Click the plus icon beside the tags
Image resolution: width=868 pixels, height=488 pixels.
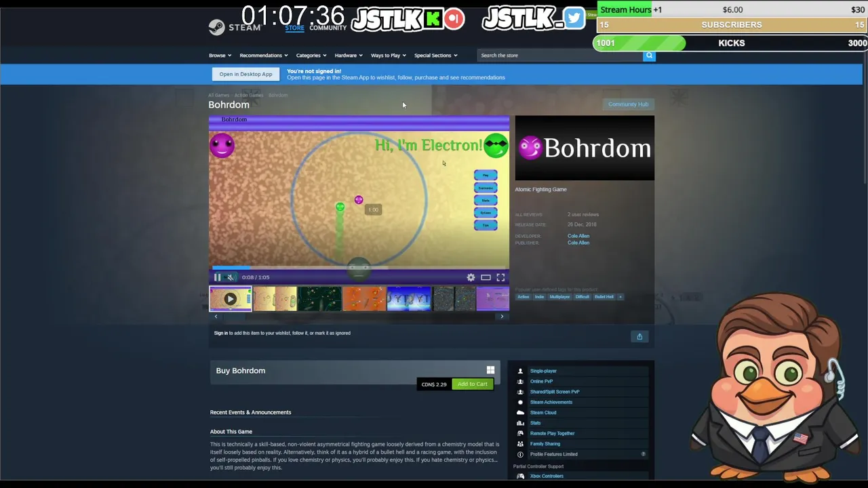620,297
